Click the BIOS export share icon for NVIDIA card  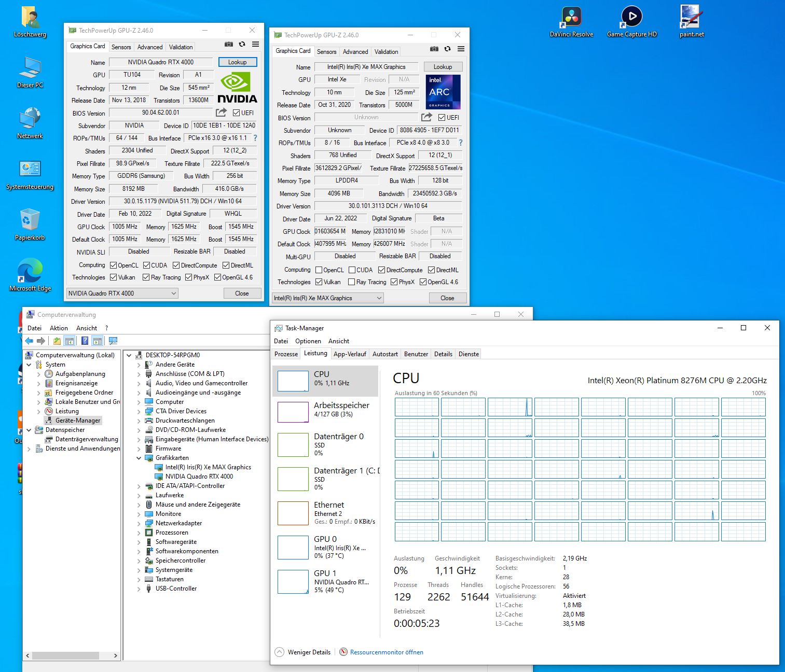coord(221,113)
